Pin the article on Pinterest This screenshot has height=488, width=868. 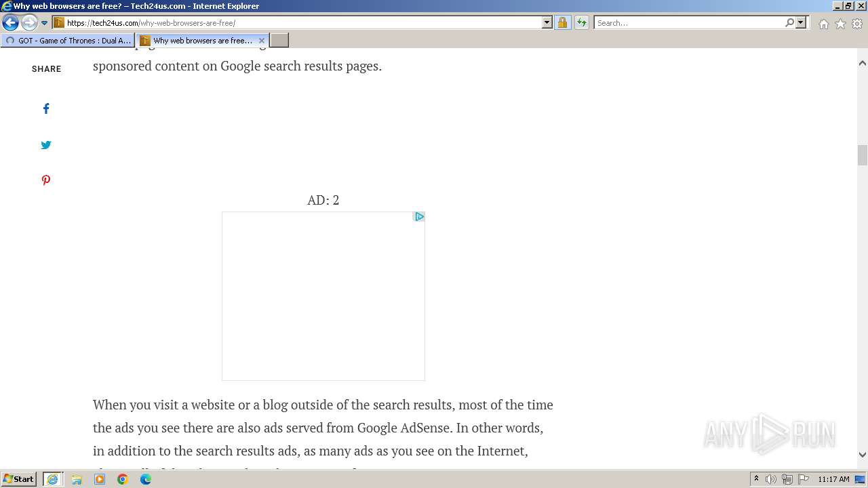pos(46,180)
